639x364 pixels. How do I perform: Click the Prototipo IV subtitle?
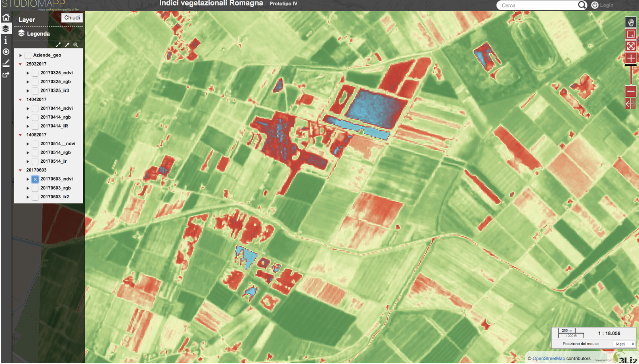[283, 4]
